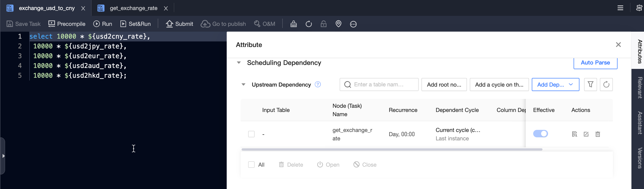Collapse the Upstream Dependency section

243,85
